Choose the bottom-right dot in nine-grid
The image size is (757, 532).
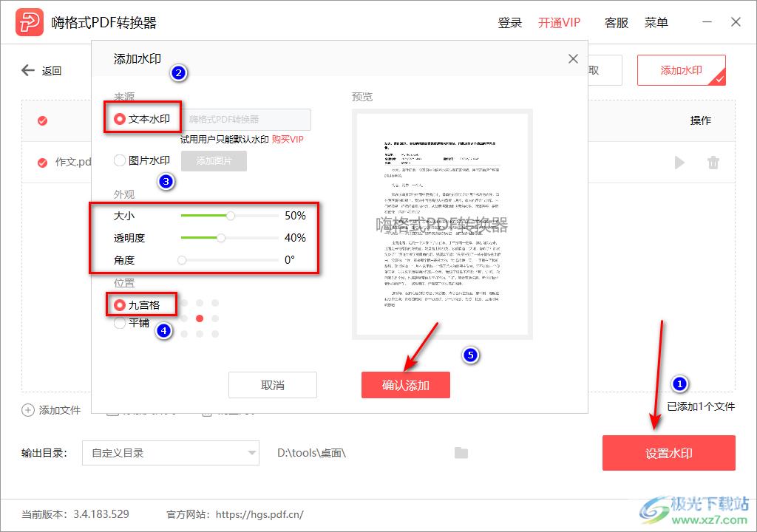pyautogui.click(x=215, y=333)
